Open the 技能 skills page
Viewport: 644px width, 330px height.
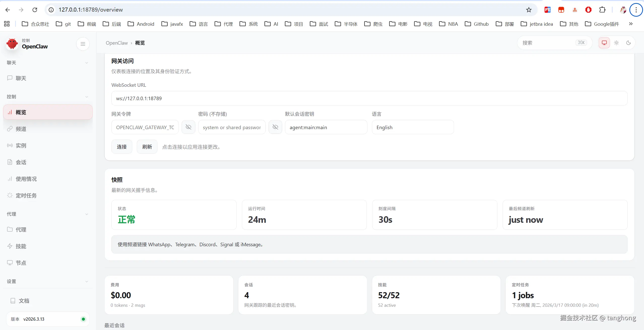point(21,246)
